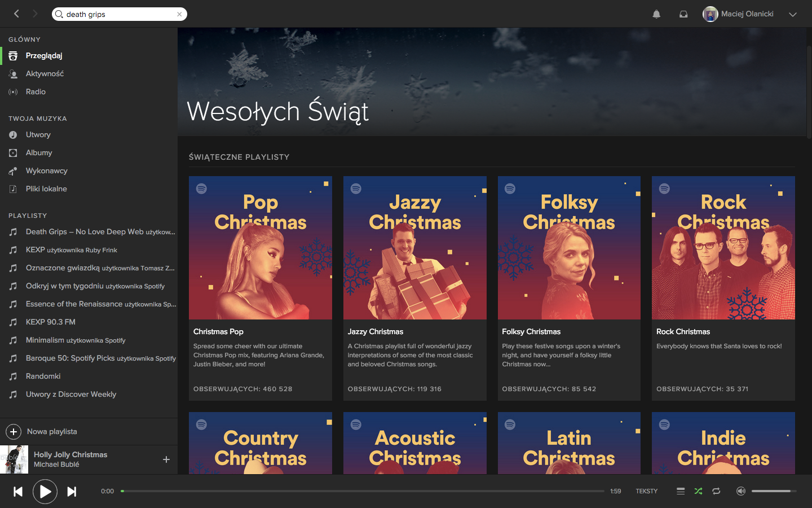Add Holly Jolly Christmas with plus icon

(x=166, y=459)
